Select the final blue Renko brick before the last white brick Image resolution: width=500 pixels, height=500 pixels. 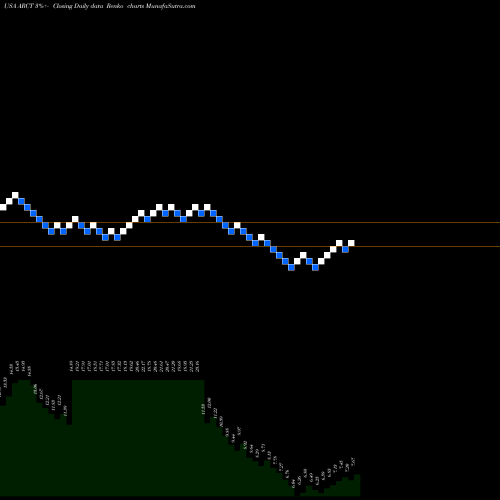coord(345,249)
